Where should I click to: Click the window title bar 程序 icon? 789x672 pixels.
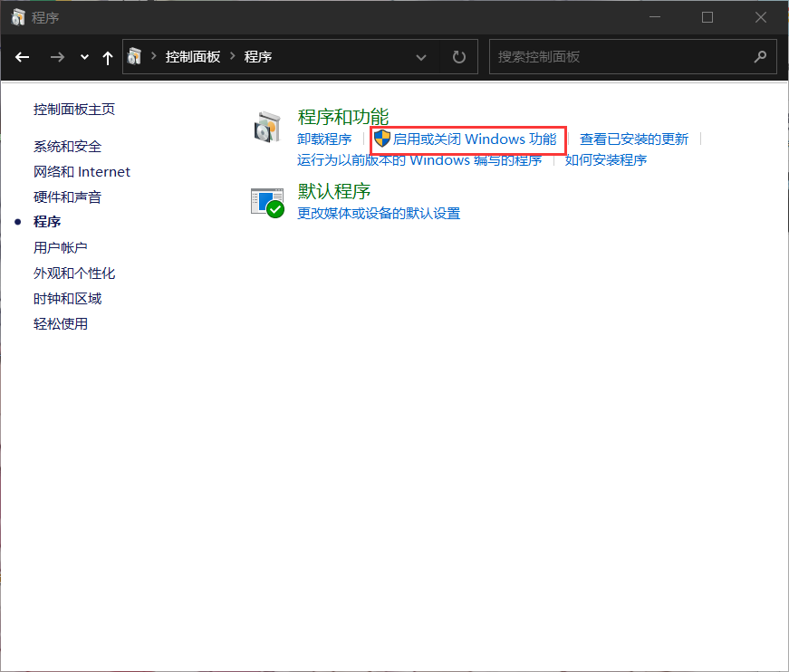(18, 17)
